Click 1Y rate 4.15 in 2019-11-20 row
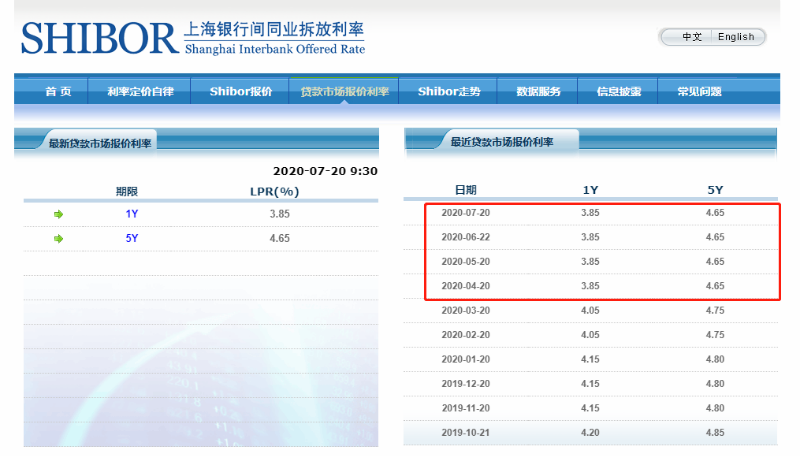The image size is (800, 456). [590, 408]
